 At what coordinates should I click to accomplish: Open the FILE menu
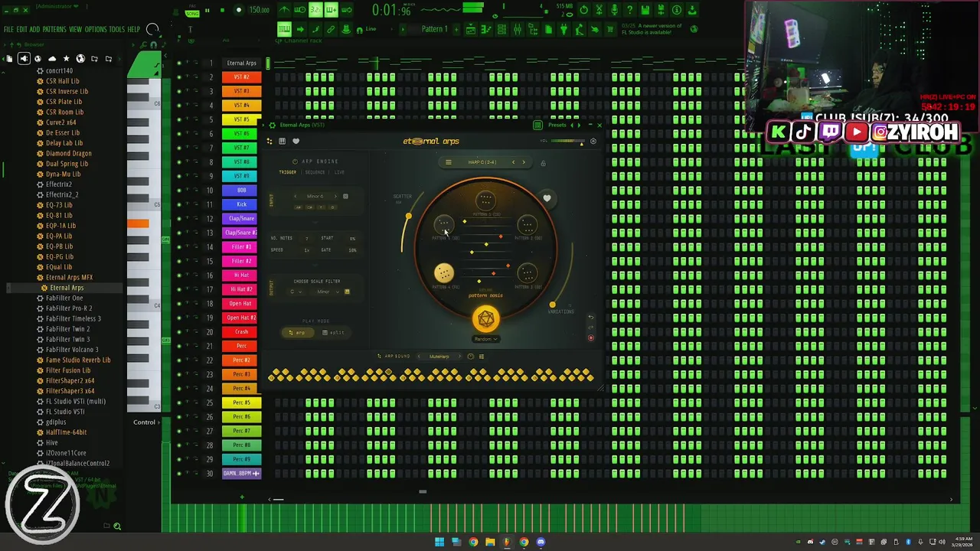tap(9, 29)
